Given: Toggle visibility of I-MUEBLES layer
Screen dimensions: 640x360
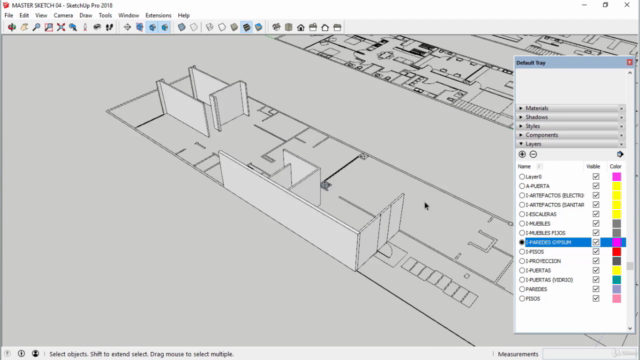Looking at the screenshot, I should pyautogui.click(x=596, y=223).
